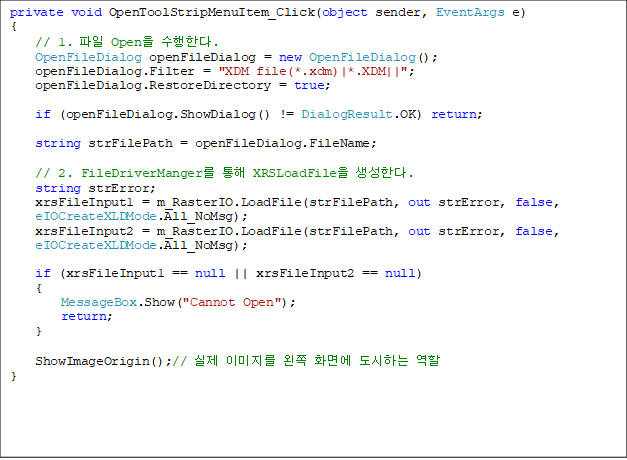Screen dimensions: 627x460
Task: Click the 'true' keyword after RestoreDirectory
Action: point(309,86)
